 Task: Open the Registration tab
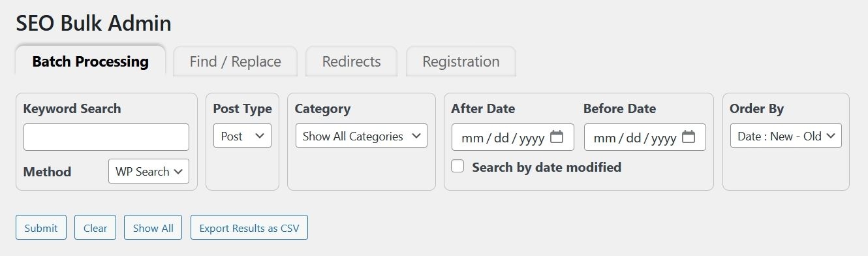[x=461, y=61]
